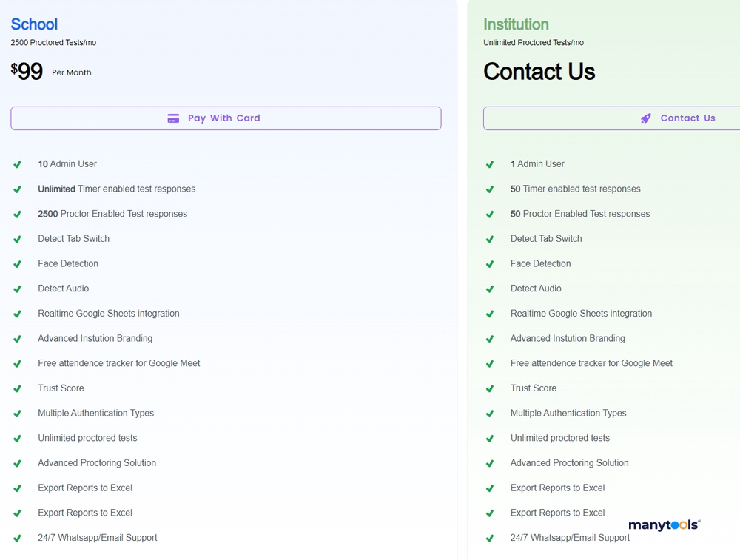The image size is (740, 560).
Task: Click 'Face Detection' text in Institution plan
Action: pyautogui.click(x=540, y=263)
